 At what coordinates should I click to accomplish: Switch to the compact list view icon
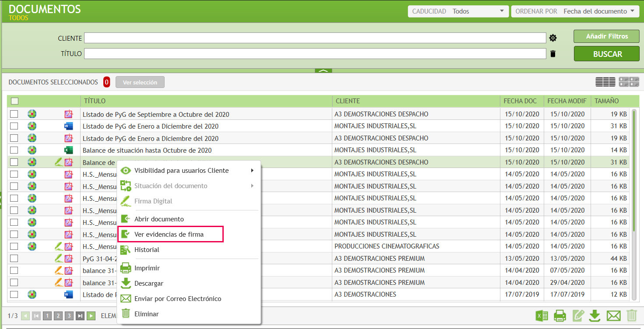pyautogui.click(x=605, y=82)
